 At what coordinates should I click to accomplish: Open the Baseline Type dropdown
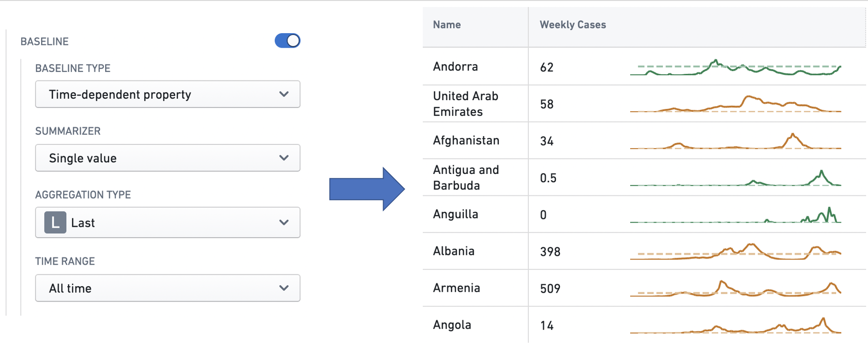[x=168, y=94]
